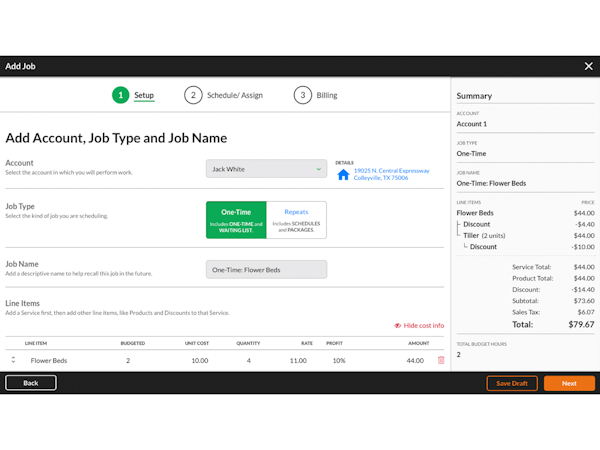Viewport: 600px width, 450px height.
Task: Click the Product Total $44.00 value
Action: coord(584,278)
